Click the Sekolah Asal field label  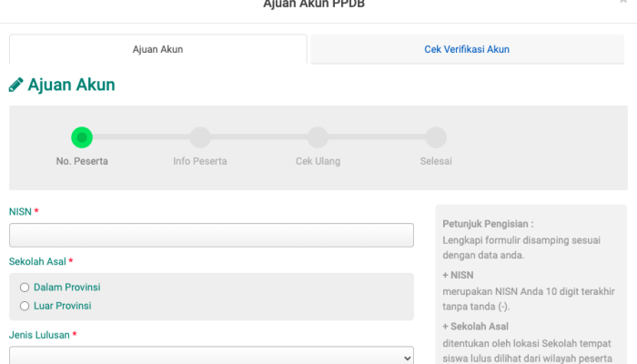click(x=37, y=262)
